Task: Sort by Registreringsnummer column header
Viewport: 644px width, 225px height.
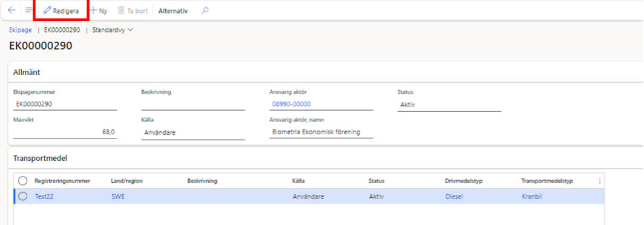Action: (x=62, y=181)
